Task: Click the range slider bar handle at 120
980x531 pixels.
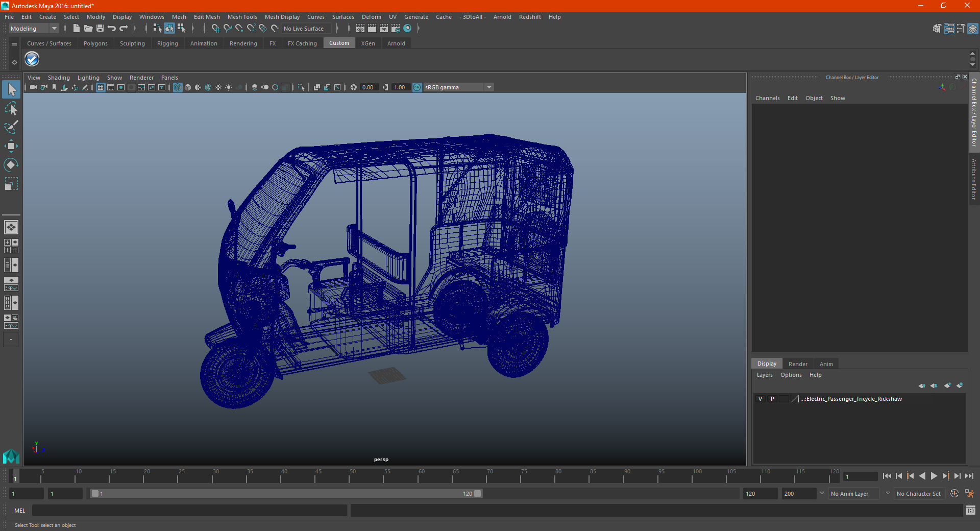Action: coord(478,494)
